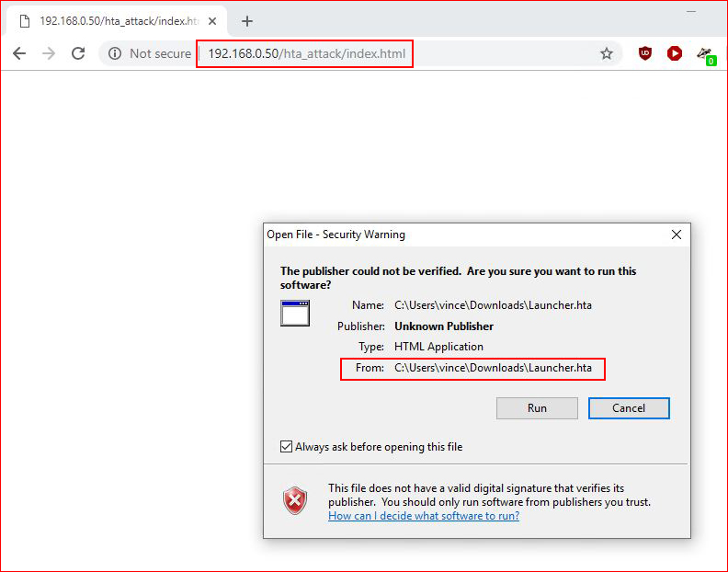This screenshot has width=728, height=572.
Task: Click the Not secure label
Action: (x=160, y=54)
